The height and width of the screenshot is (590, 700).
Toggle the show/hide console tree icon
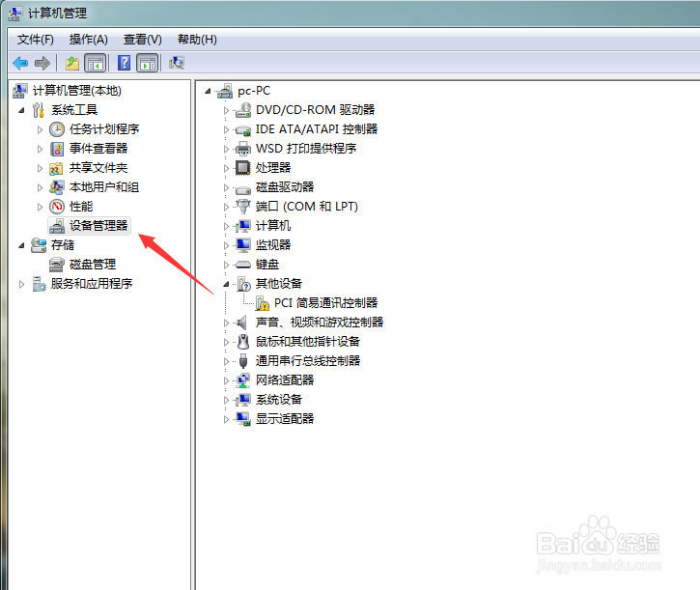(x=96, y=63)
